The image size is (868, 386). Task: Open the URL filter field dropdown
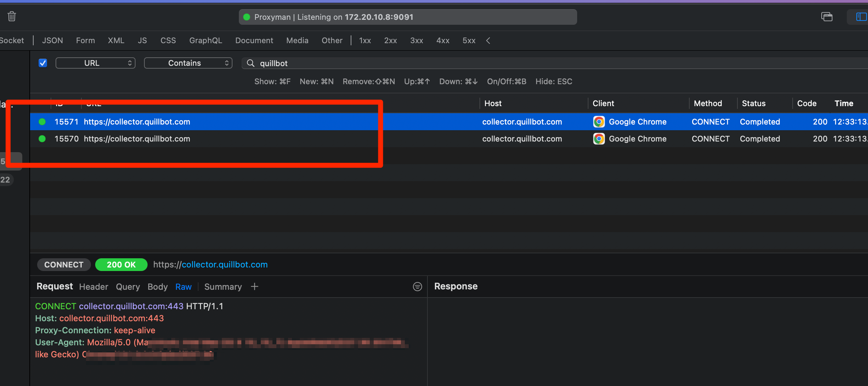[96, 63]
